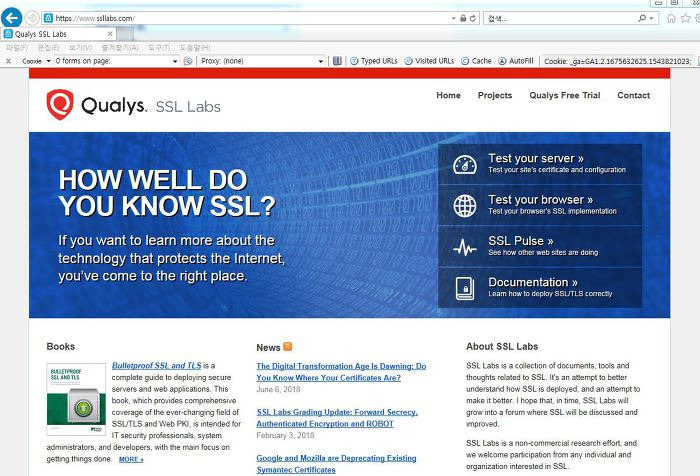Open SSL Labs Grading Update article

(337, 418)
